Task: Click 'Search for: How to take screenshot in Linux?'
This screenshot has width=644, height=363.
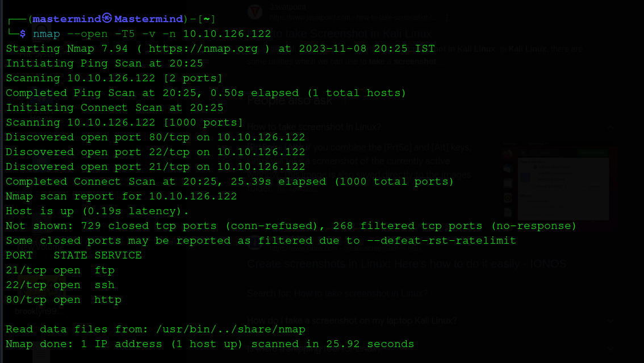Action: (x=337, y=294)
